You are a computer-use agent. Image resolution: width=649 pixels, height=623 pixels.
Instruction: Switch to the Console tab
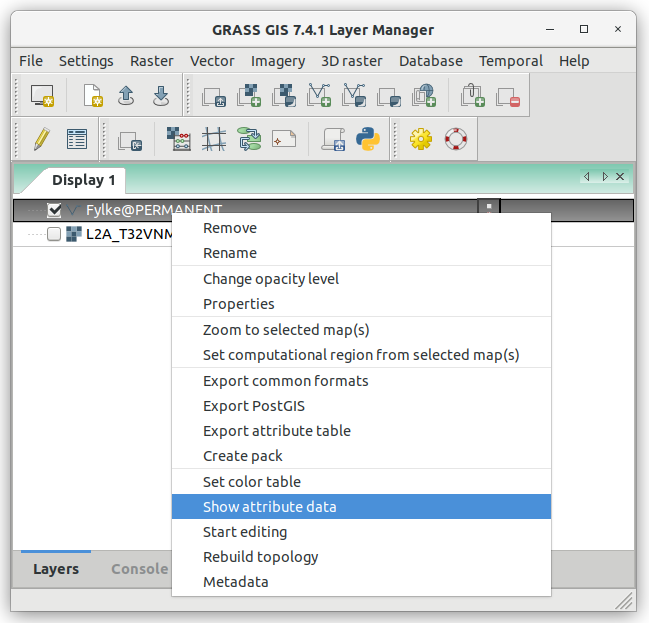(139, 569)
